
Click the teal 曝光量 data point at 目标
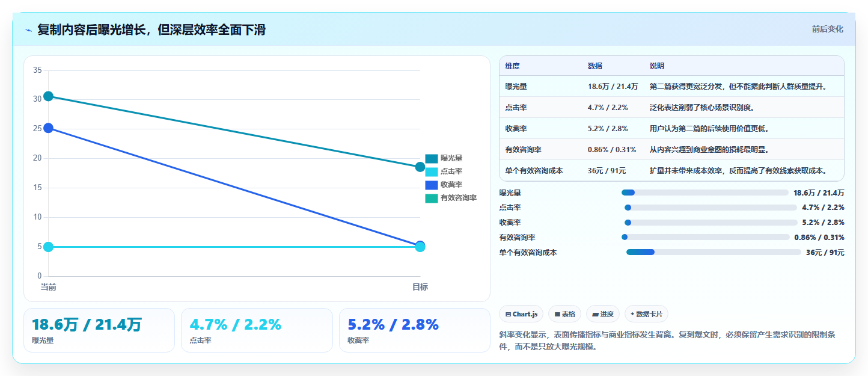click(420, 167)
